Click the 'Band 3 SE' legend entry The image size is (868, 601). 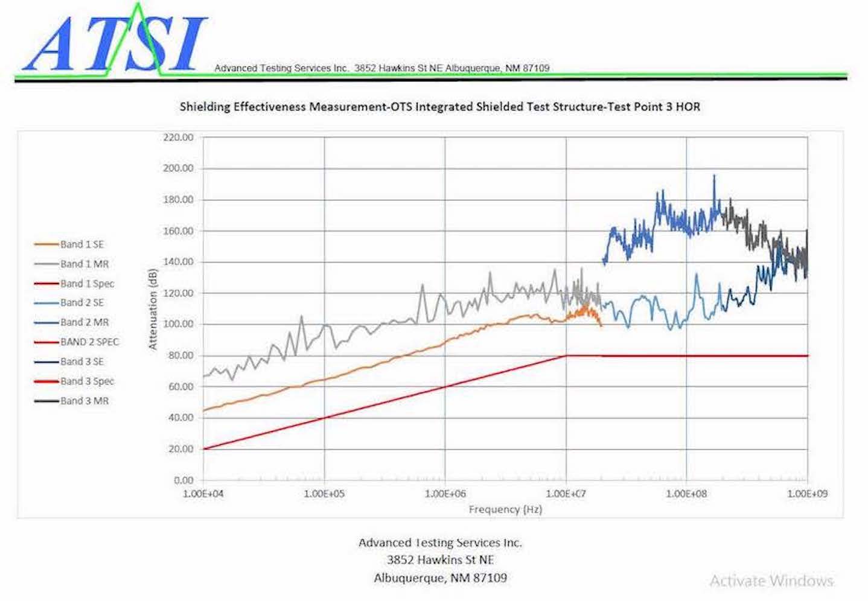69,361
